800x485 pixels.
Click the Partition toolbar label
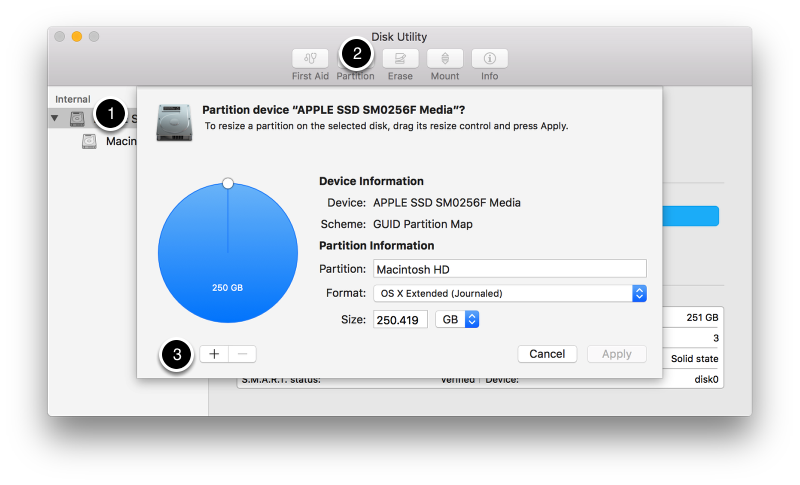(355, 77)
